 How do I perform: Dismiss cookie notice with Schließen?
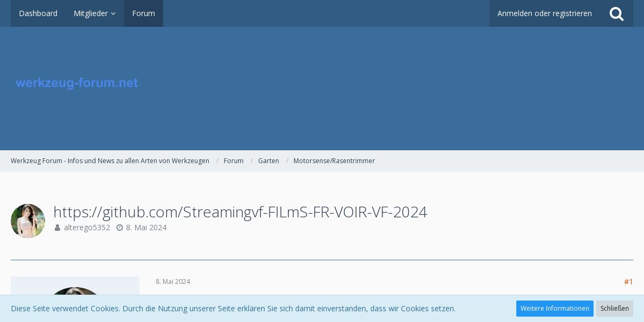coord(614,309)
